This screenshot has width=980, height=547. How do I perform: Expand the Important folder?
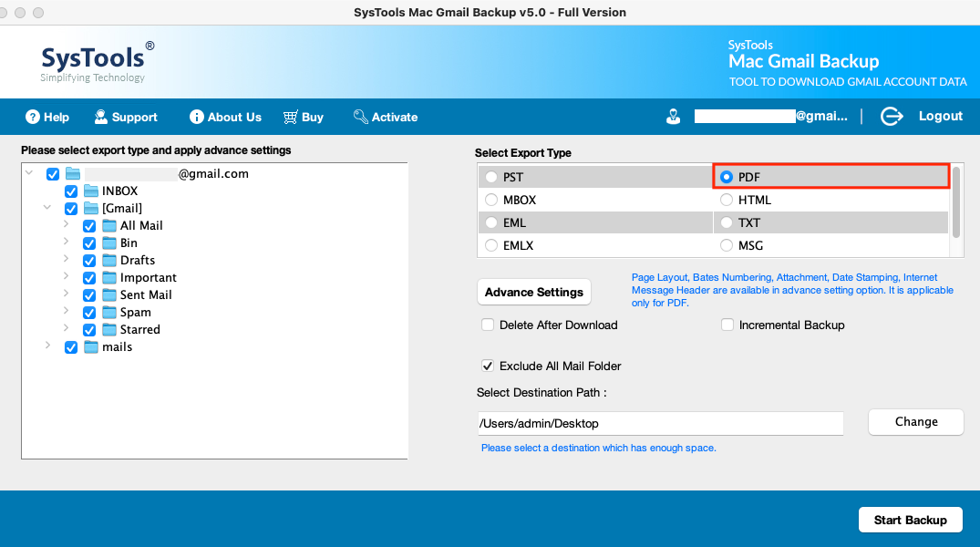coord(67,275)
